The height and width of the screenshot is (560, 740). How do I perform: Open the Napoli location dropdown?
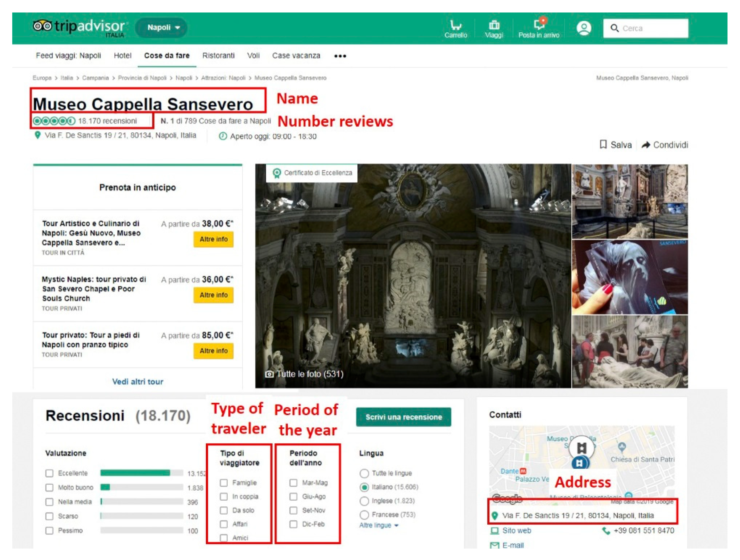click(x=163, y=27)
